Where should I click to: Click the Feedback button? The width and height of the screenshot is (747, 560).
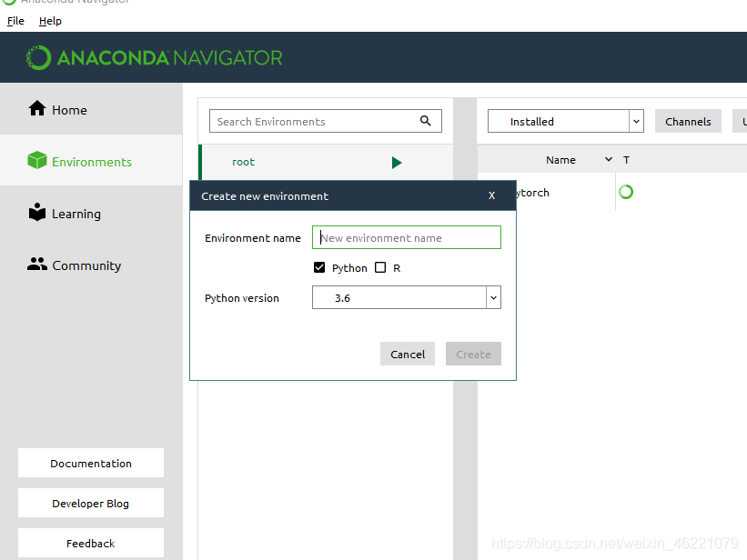coord(91,543)
